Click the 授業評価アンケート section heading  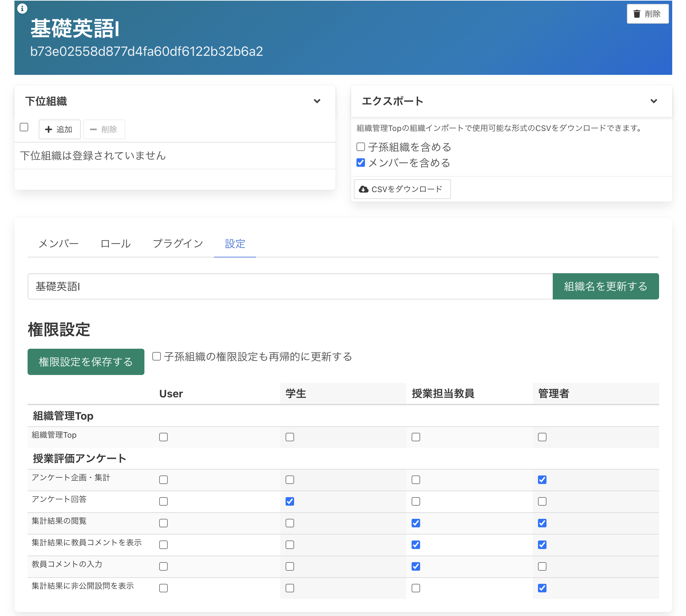tap(79, 459)
